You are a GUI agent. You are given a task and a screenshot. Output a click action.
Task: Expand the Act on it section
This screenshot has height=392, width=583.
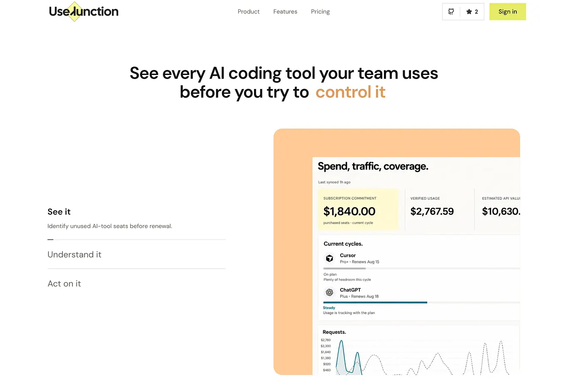coord(64,284)
